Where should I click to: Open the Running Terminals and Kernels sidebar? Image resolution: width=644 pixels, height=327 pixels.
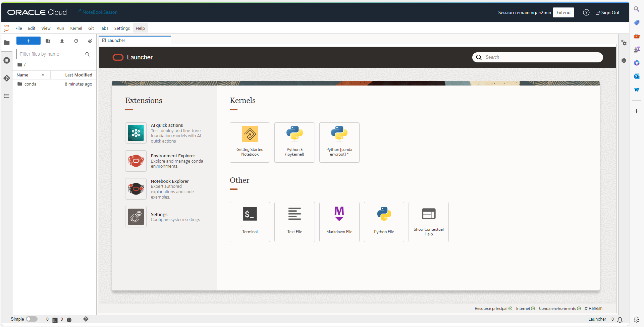[x=7, y=60]
